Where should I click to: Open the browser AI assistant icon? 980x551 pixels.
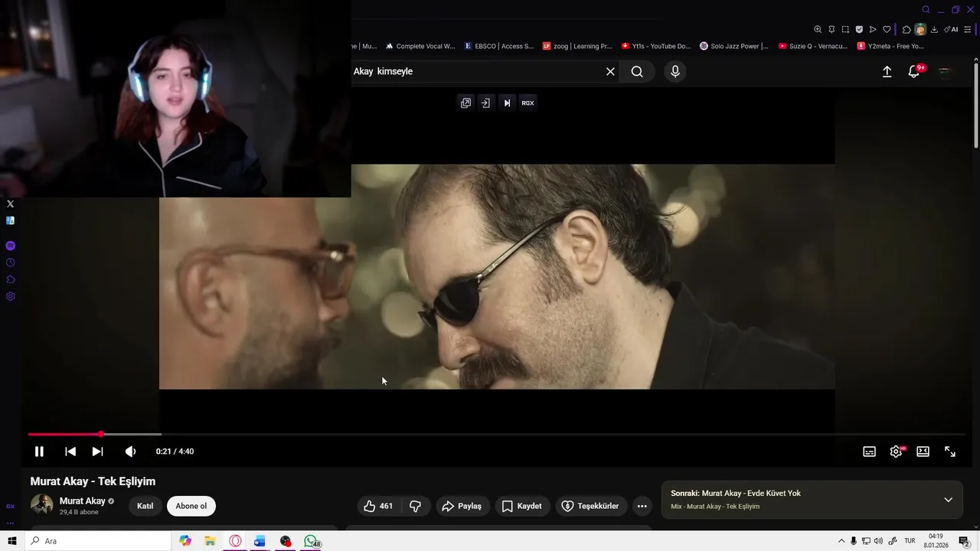tap(951, 29)
